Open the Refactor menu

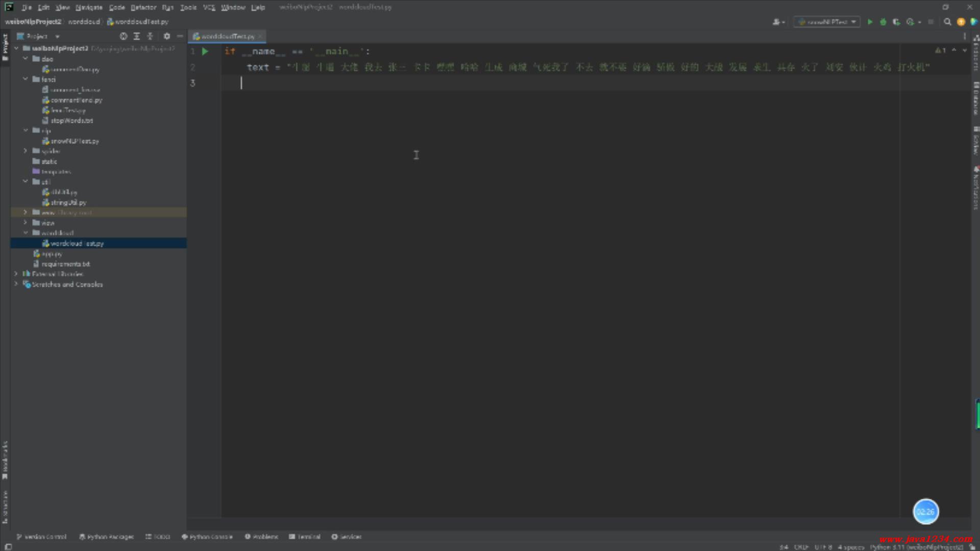(143, 7)
